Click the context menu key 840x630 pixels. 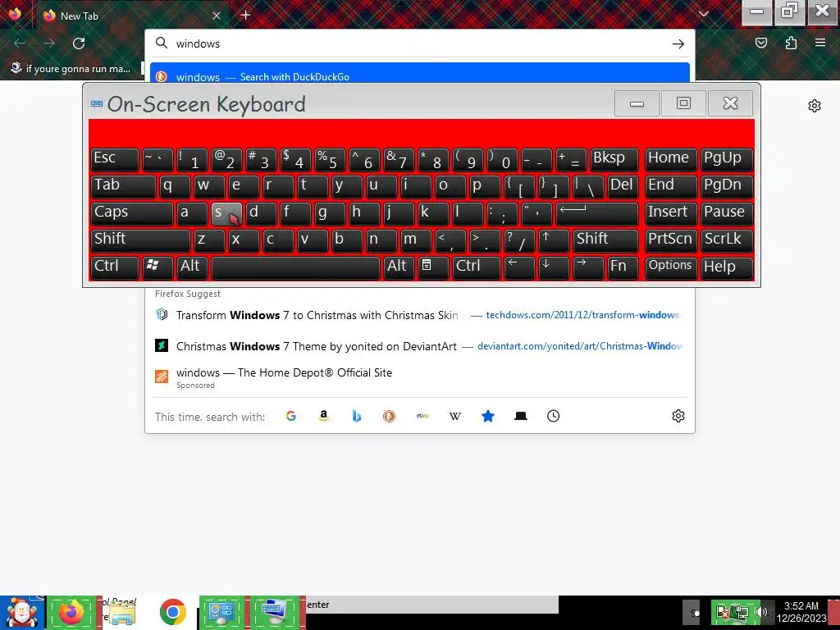(x=433, y=267)
